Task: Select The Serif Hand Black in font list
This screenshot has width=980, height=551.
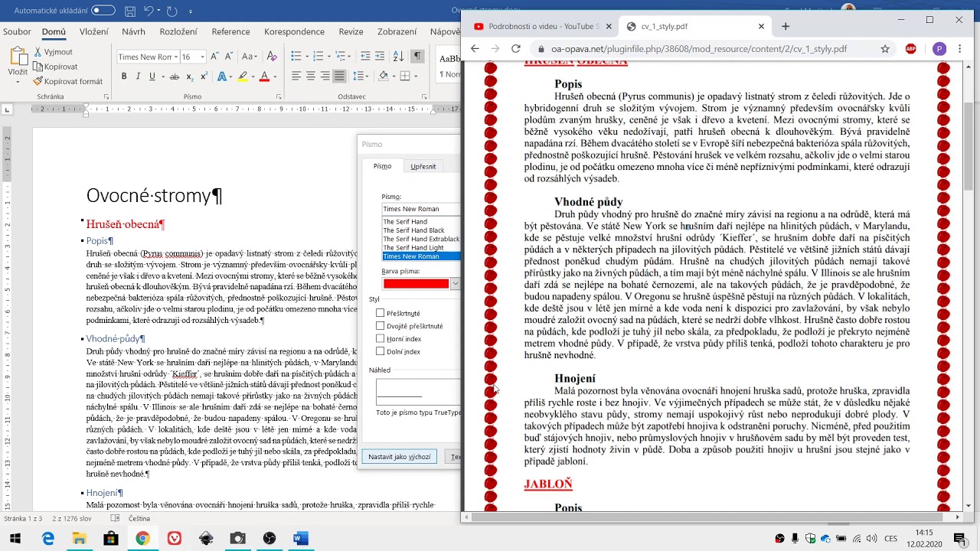Action: click(413, 230)
